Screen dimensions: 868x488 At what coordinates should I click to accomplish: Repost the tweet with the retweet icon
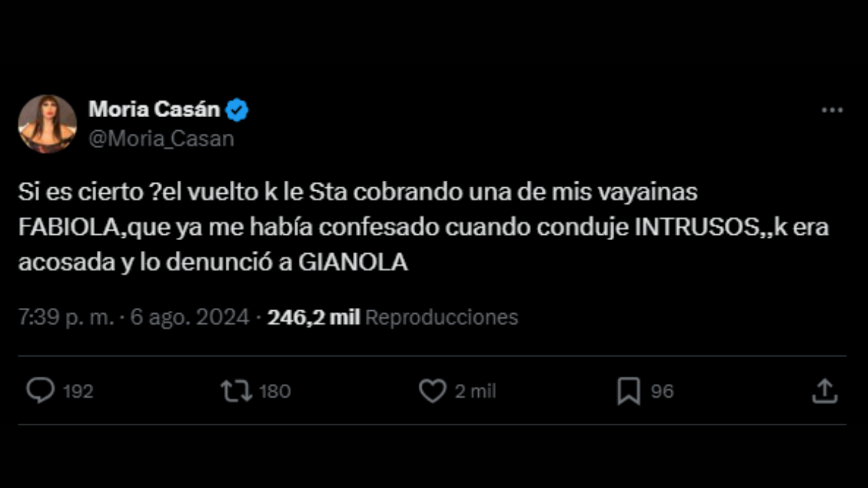coord(236,391)
